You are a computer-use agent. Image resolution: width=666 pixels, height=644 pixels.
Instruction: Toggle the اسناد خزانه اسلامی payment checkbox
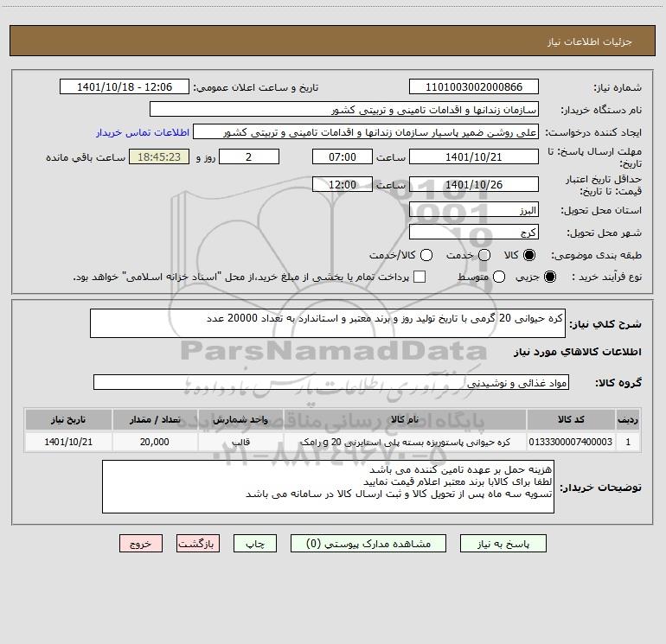[x=419, y=277]
